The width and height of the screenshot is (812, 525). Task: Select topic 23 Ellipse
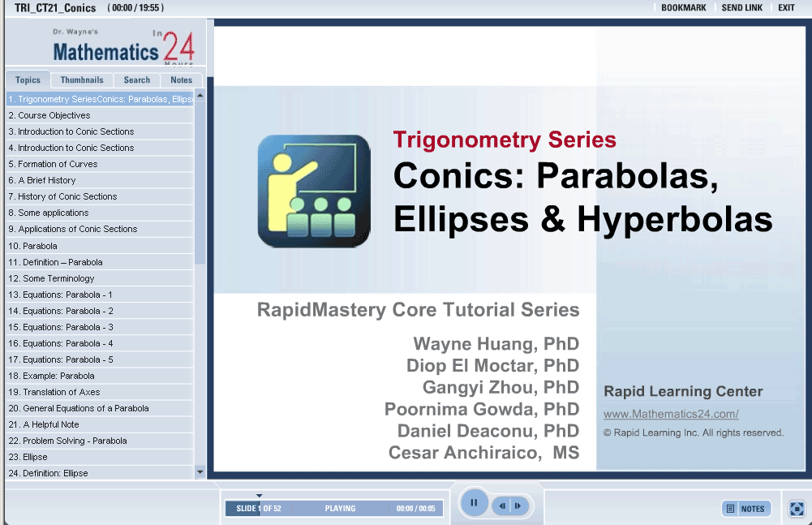(100, 457)
